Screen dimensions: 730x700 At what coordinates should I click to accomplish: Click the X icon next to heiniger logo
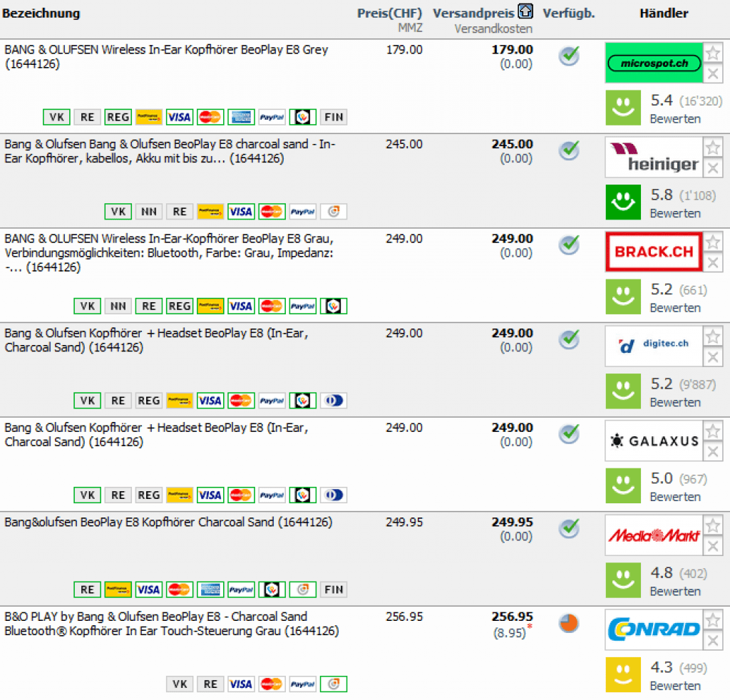713,168
